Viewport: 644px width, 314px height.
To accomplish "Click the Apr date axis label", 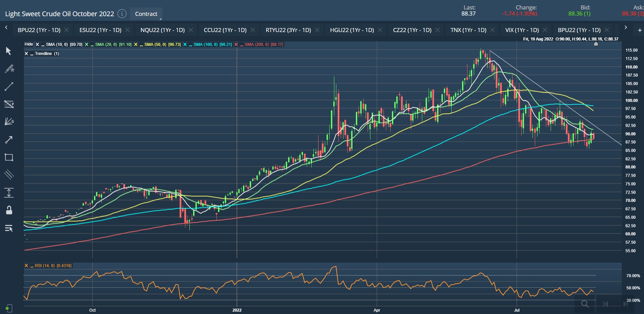I will [x=377, y=310].
